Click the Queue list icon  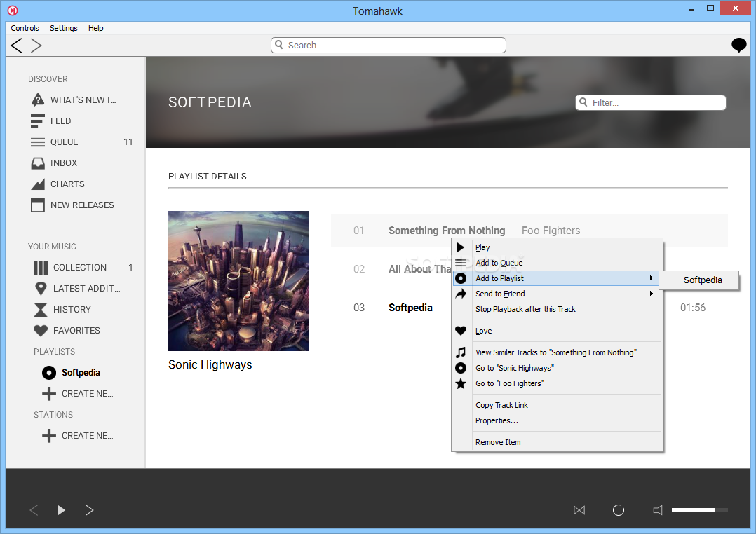[38, 142]
